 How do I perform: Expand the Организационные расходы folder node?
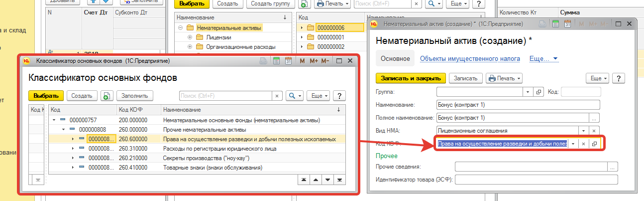(190, 47)
